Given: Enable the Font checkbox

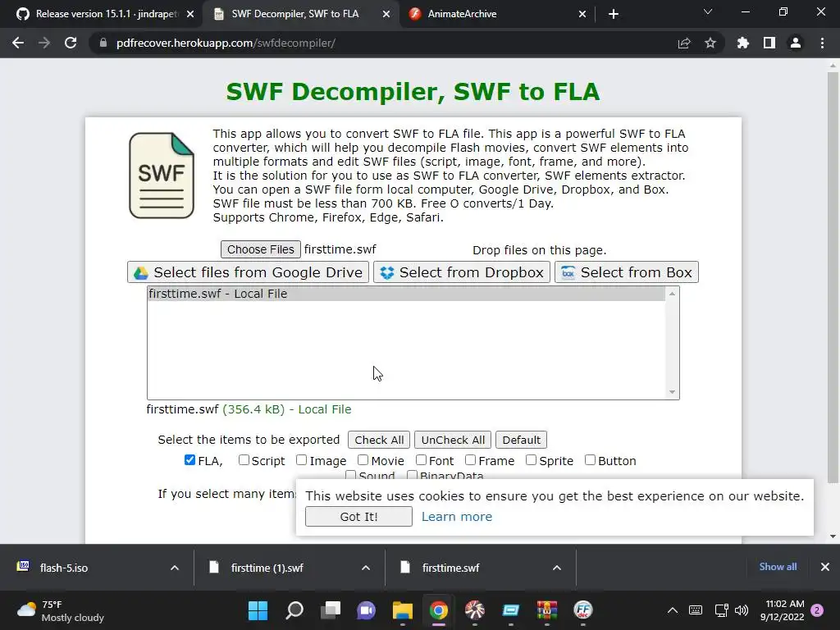Looking at the screenshot, I should (421, 460).
